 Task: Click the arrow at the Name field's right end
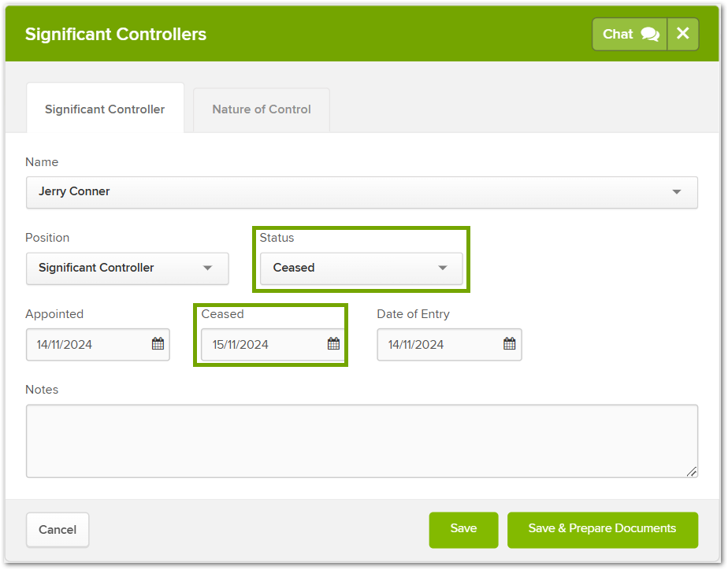pos(676,192)
